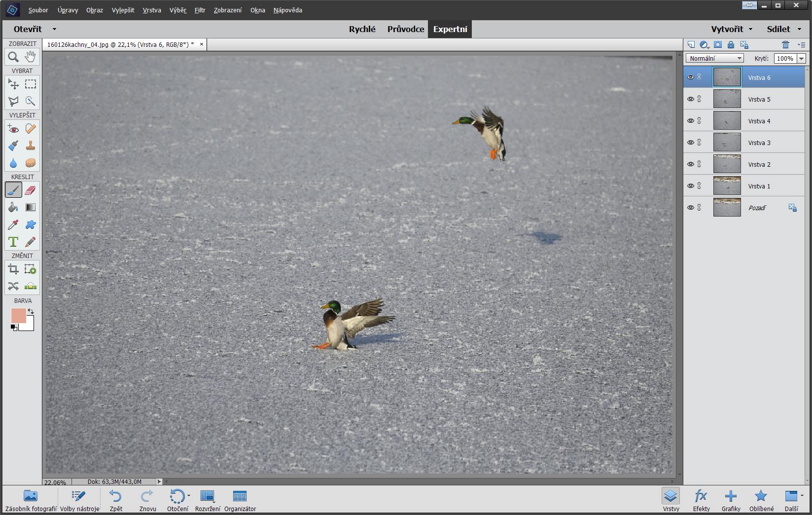Open the Vytvořit dropdown menu
The width and height of the screenshot is (812, 515).
732,29
